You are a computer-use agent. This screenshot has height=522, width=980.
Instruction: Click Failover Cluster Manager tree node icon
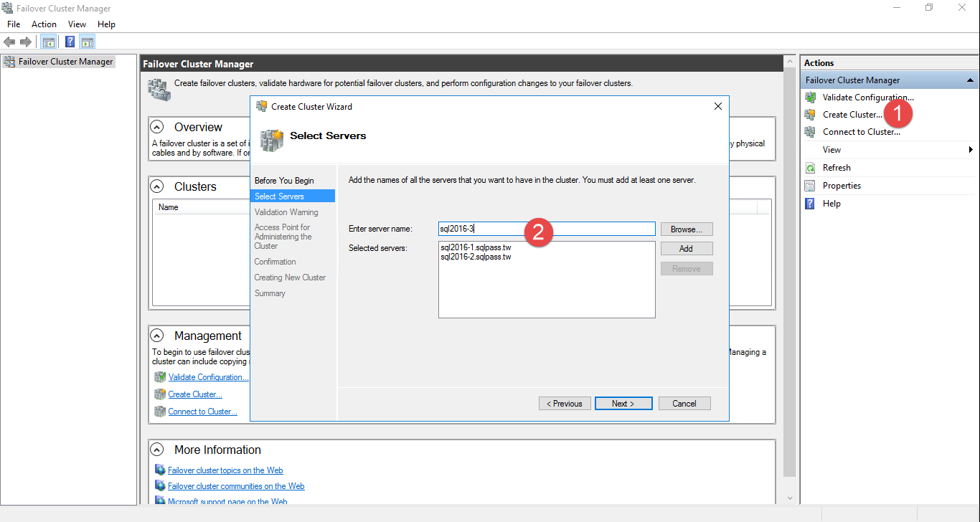pos(9,62)
